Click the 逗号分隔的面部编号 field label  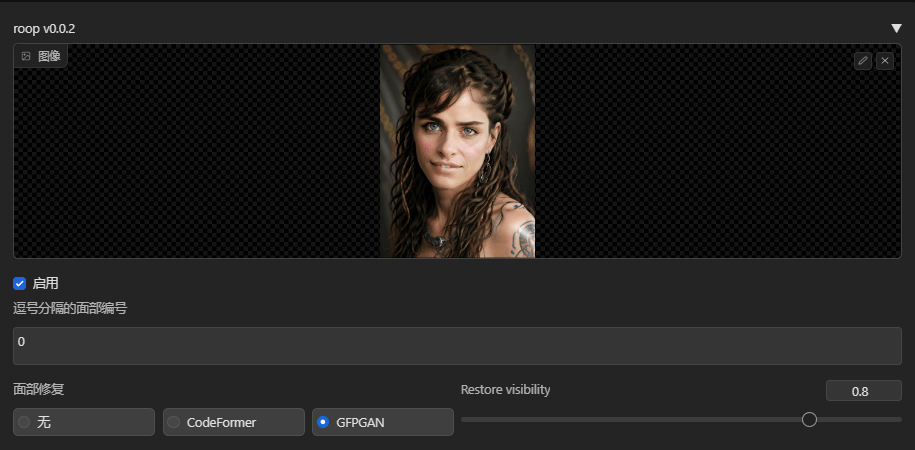tap(70, 309)
